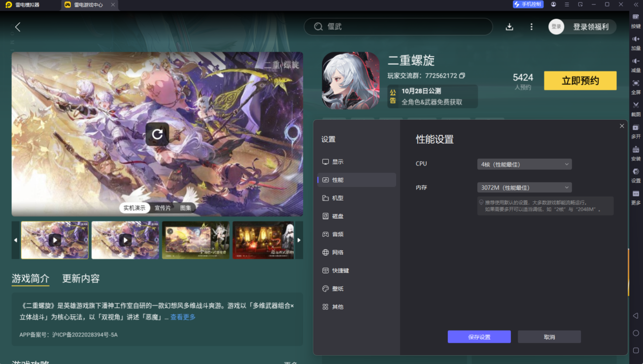This screenshot has width=643, height=364.
Task: Switch media to 宣传片
Action: tap(163, 208)
